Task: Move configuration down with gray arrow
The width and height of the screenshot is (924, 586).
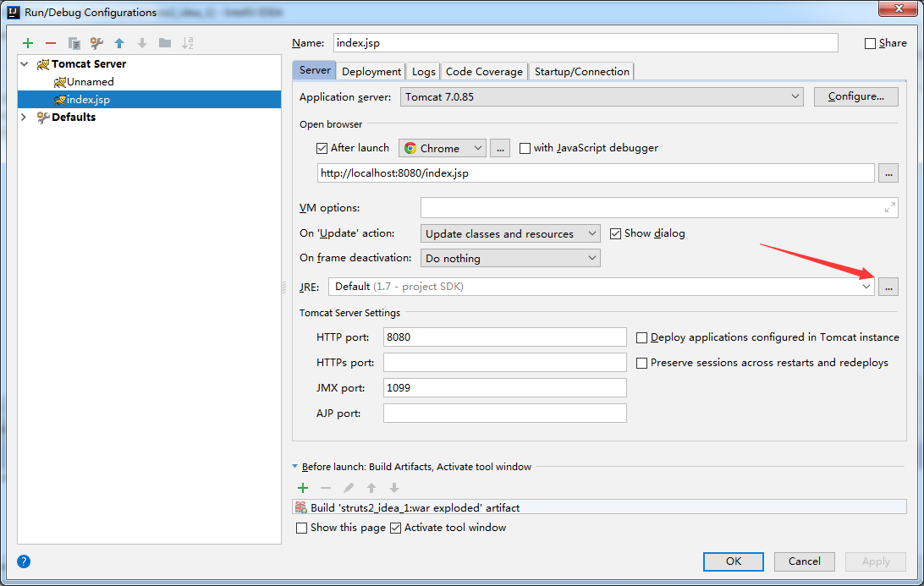Action: 142,43
